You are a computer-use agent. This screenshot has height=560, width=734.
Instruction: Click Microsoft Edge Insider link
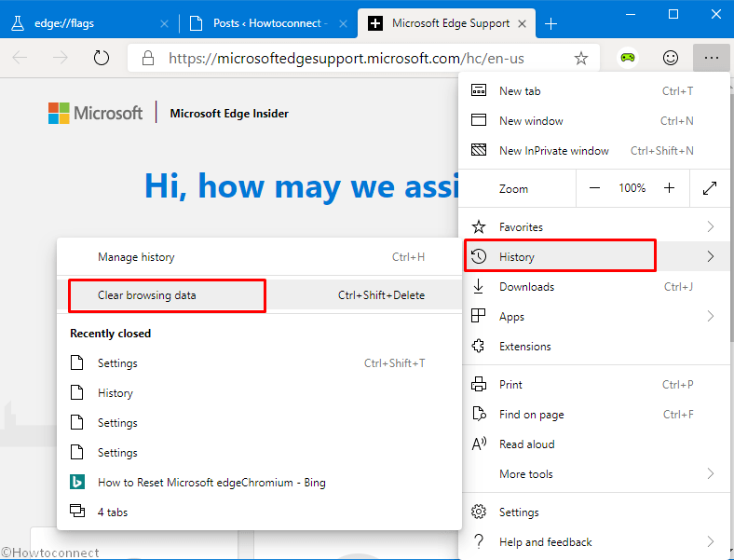click(229, 114)
